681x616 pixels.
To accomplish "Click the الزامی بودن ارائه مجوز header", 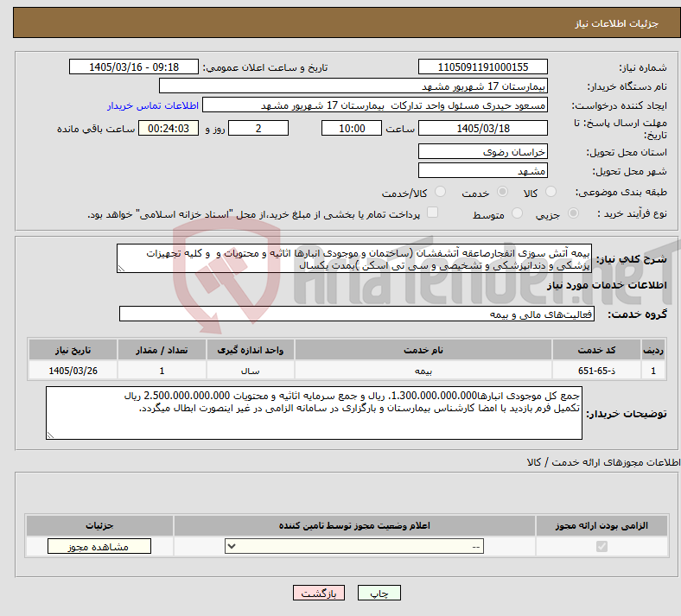I will (601, 525).
